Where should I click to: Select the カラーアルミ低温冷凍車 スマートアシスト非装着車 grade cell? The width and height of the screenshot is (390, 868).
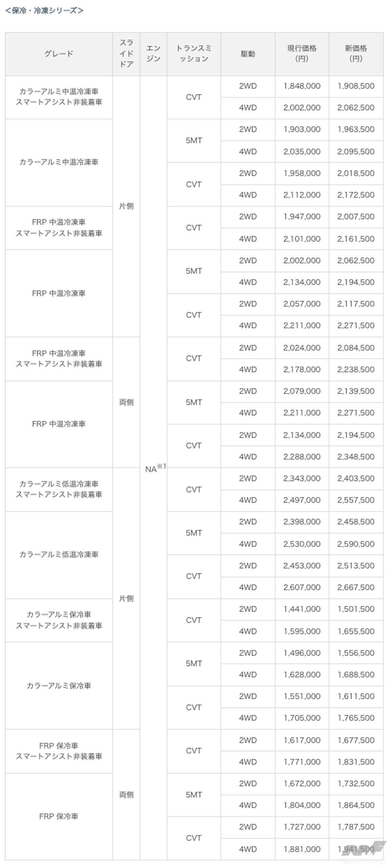tap(59, 489)
